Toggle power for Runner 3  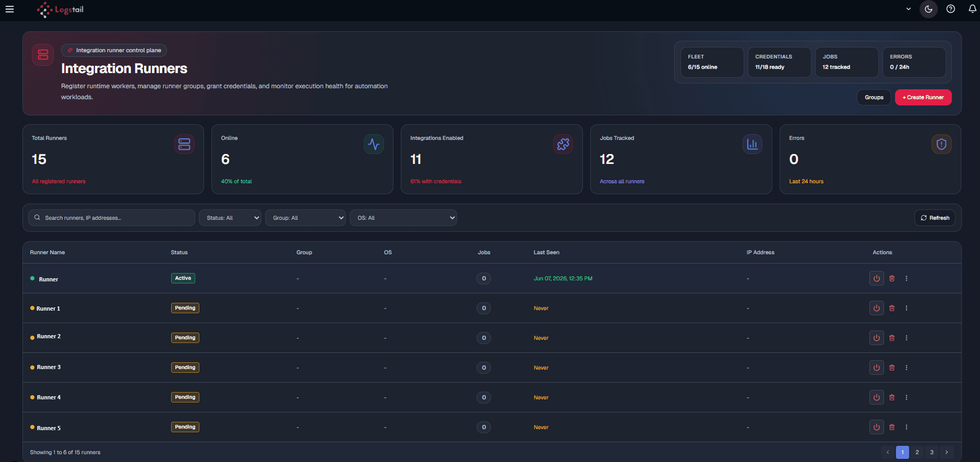tap(877, 368)
